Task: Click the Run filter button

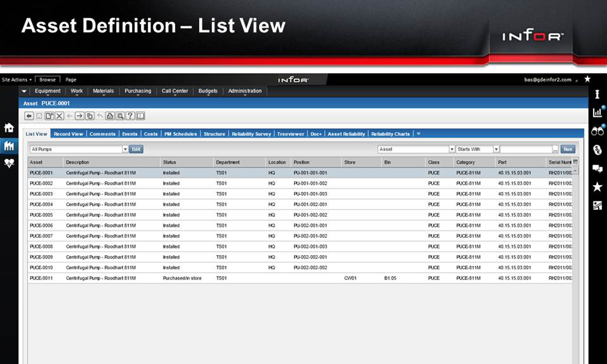Action: (568, 149)
